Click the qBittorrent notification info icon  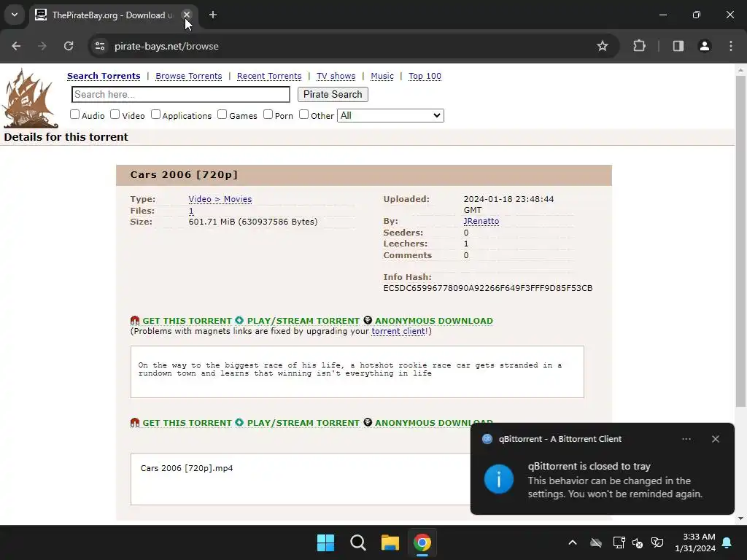pyautogui.click(x=499, y=479)
